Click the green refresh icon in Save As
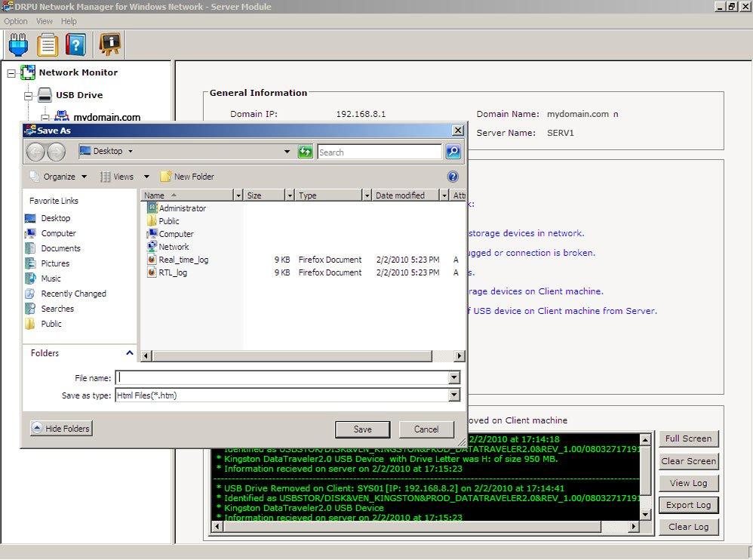The image size is (753, 560). [305, 152]
